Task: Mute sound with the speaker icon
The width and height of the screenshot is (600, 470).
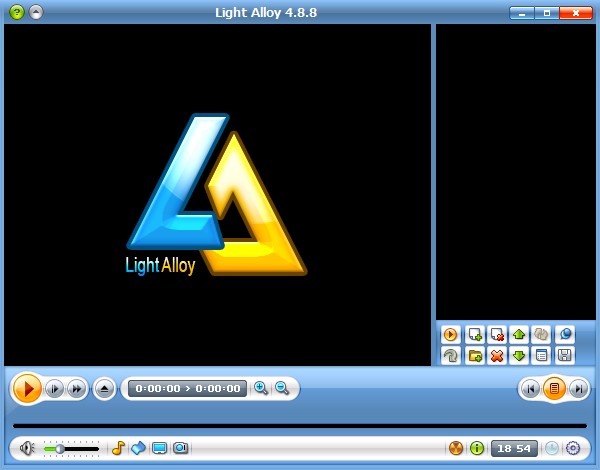Action: click(27, 448)
